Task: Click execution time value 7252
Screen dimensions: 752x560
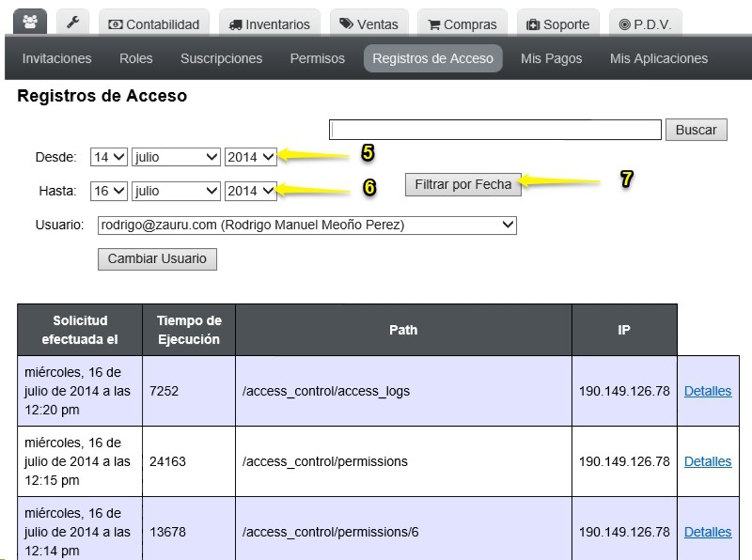Action: coord(164,391)
